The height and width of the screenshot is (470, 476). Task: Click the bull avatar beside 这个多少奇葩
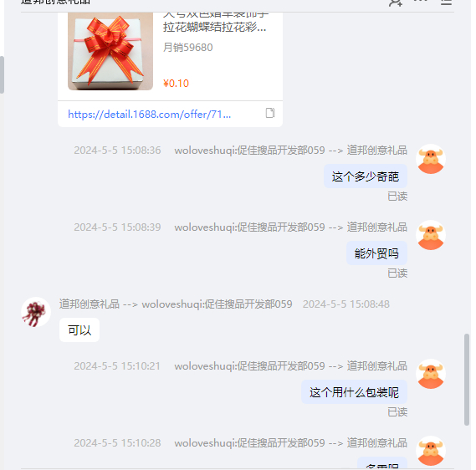tap(431, 159)
